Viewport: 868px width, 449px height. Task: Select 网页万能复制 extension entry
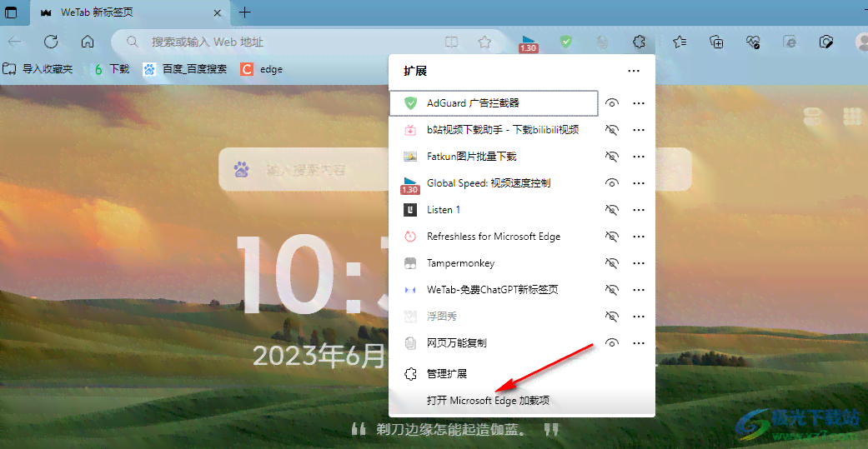click(494, 343)
